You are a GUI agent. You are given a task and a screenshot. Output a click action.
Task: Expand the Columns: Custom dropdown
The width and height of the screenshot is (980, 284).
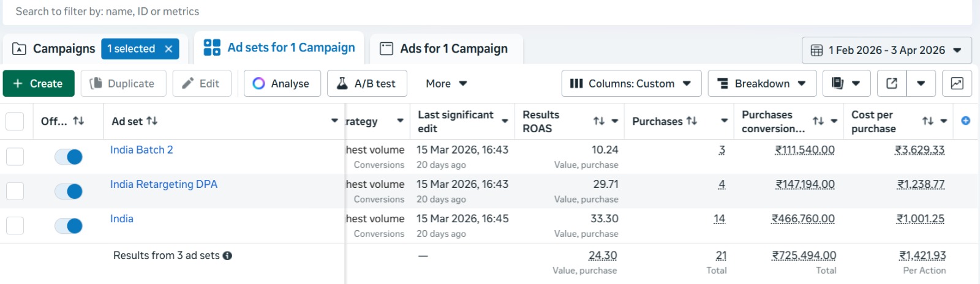(x=631, y=83)
